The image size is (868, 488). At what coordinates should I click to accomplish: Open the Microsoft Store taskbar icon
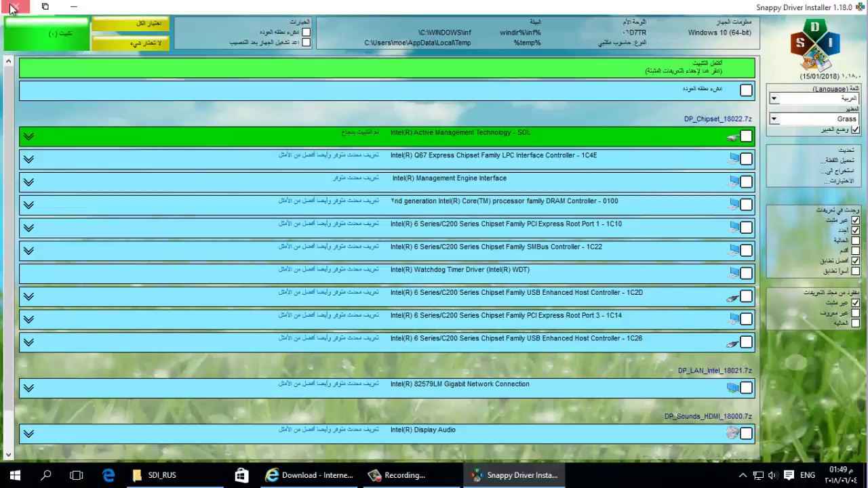pyautogui.click(x=241, y=475)
